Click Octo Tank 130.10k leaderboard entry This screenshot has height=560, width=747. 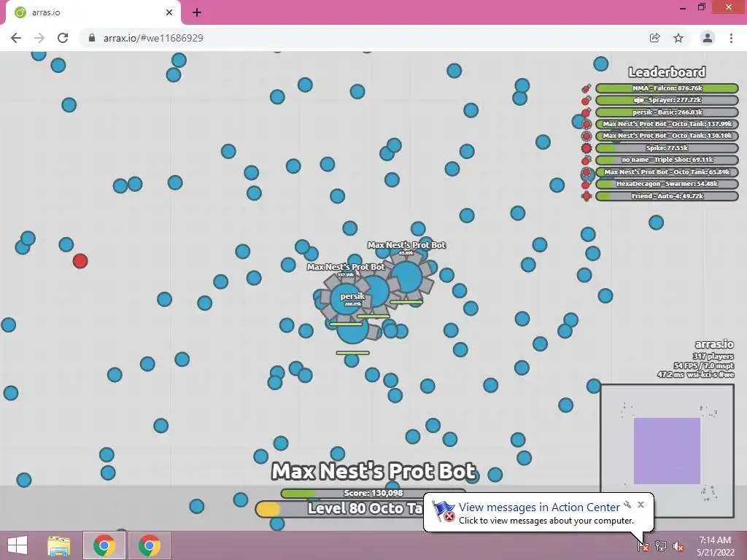(x=667, y=136)
